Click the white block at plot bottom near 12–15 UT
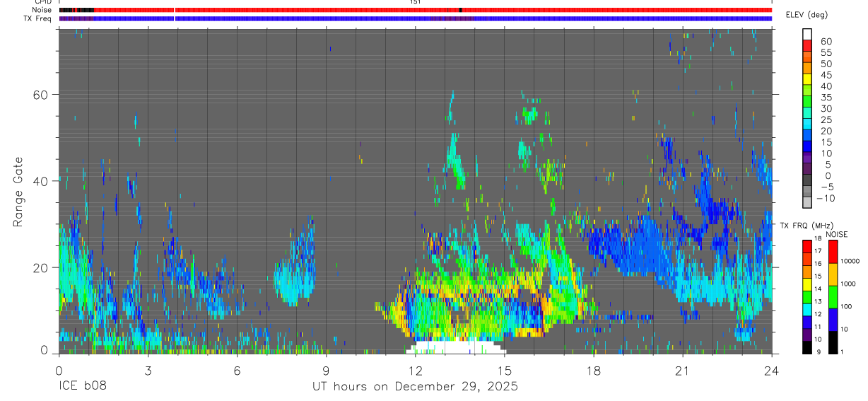The width and height of the screenshot is (868, 401). click(456, 347)
